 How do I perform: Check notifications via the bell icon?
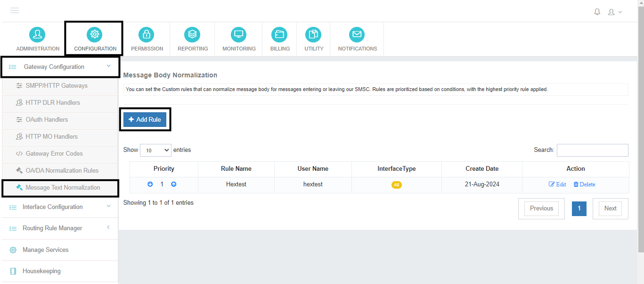(597, 11)
